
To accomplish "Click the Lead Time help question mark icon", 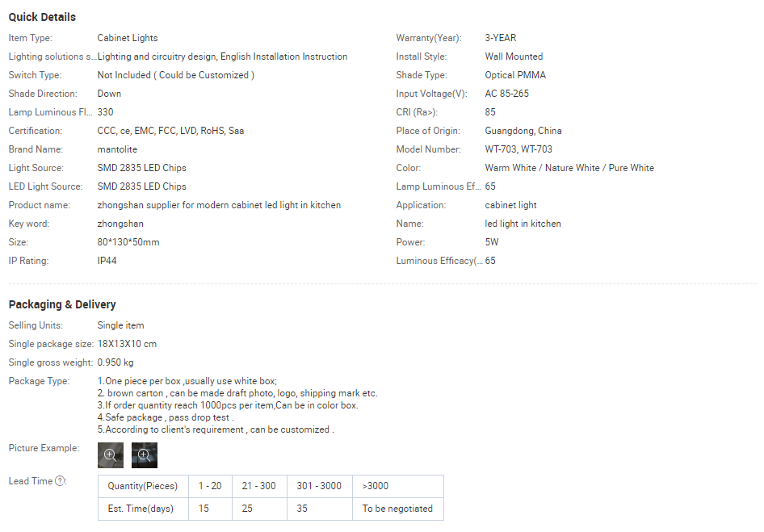I will (x=61, y=482).
